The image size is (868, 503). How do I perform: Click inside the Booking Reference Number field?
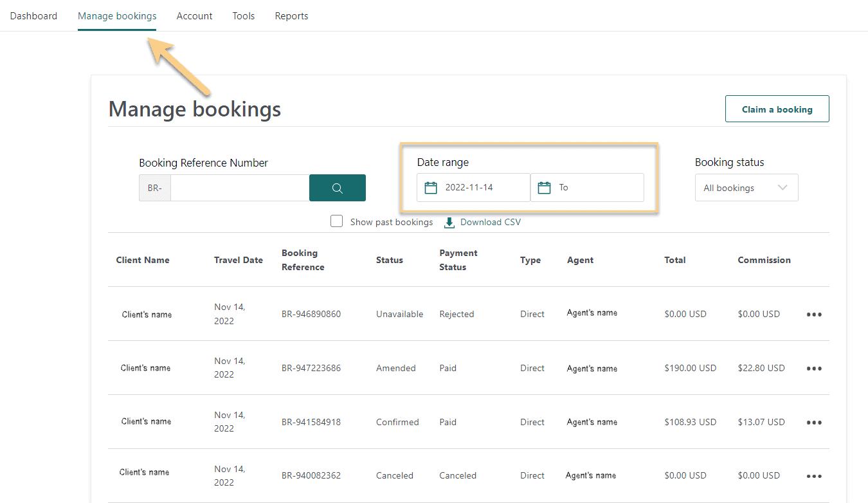pyautogui.click(x=239, y=187)
